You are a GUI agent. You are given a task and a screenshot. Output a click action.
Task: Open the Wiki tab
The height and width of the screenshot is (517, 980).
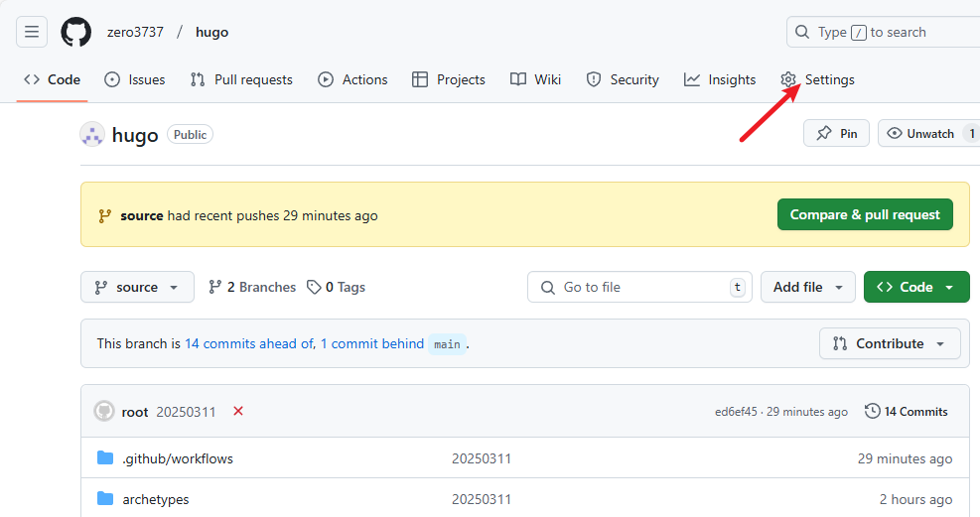(535, 80)
